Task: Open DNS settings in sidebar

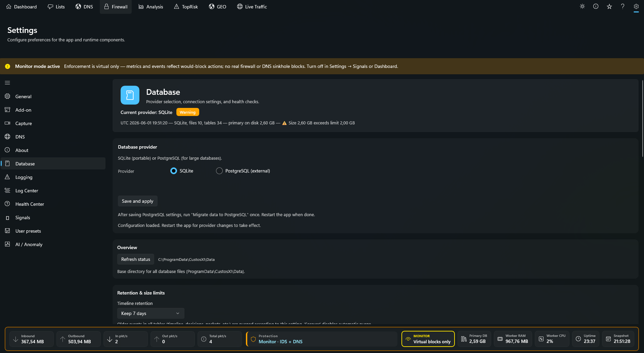Action: tap(53, 137)
